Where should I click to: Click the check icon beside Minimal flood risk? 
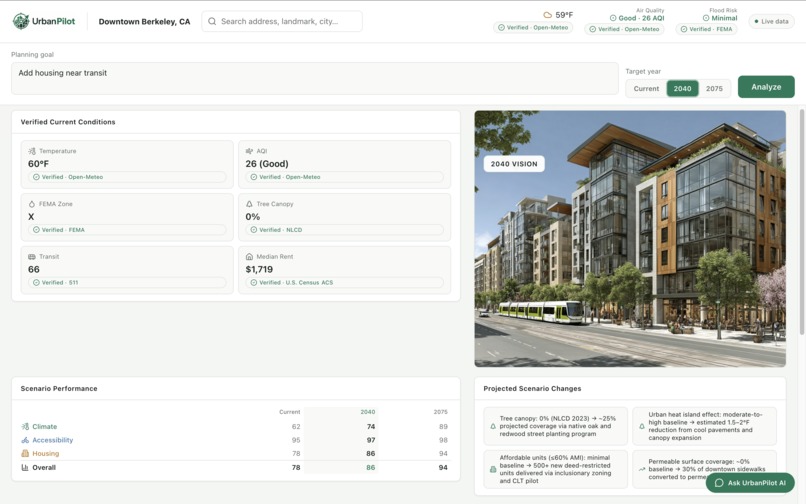706,18
